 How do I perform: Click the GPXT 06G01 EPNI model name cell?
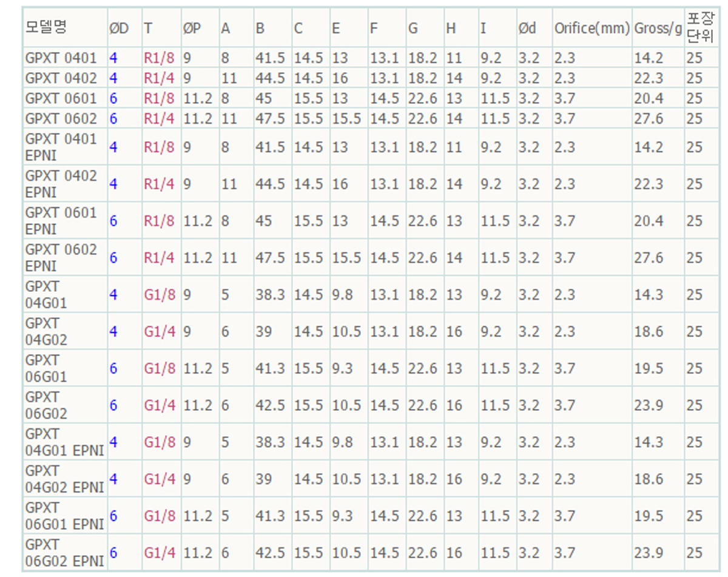pos(64,516)
